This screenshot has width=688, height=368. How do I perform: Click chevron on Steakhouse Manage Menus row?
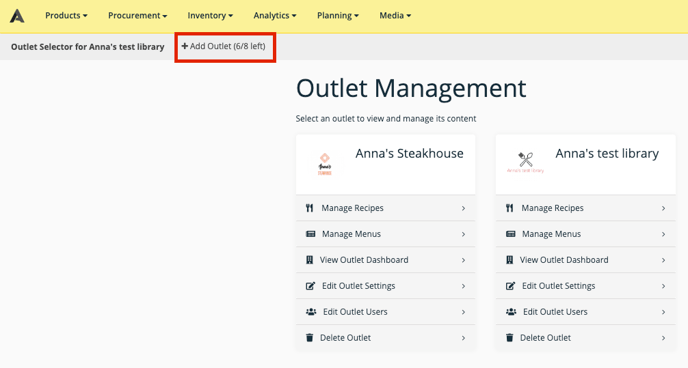point(463,234)
